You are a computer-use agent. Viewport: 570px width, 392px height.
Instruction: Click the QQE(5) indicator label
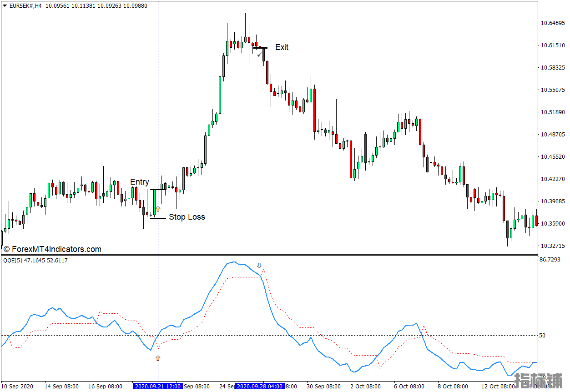click(x=35, y=261)
